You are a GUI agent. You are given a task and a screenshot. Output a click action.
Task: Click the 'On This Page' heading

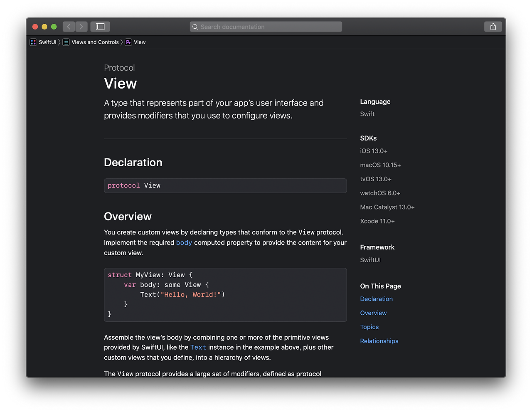point(381,286)
